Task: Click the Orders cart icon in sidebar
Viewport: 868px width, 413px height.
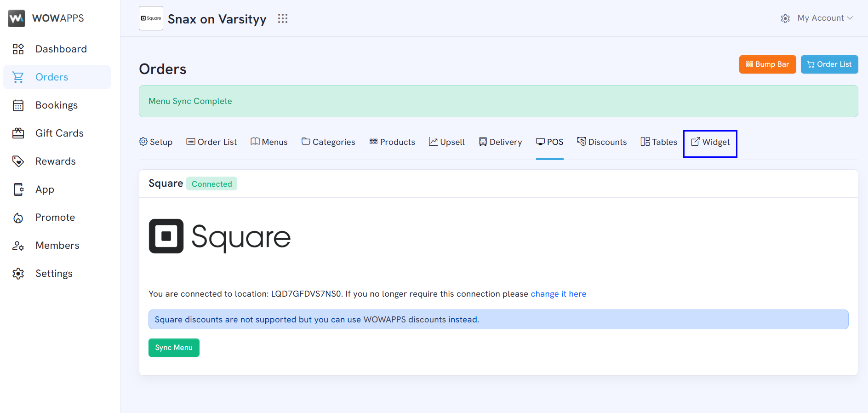Action: coord(18,77)
